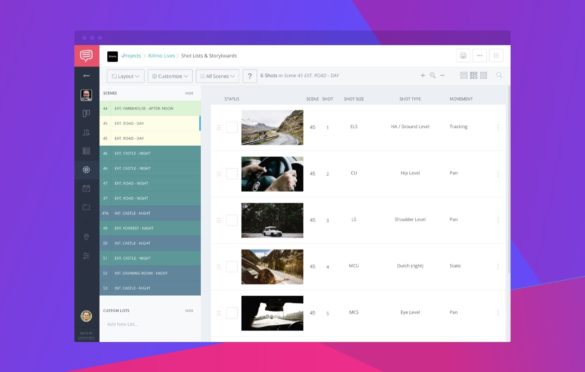Open the Layout dropdown
Viewport: 585px width, 372px height.
tap(126, 76)
